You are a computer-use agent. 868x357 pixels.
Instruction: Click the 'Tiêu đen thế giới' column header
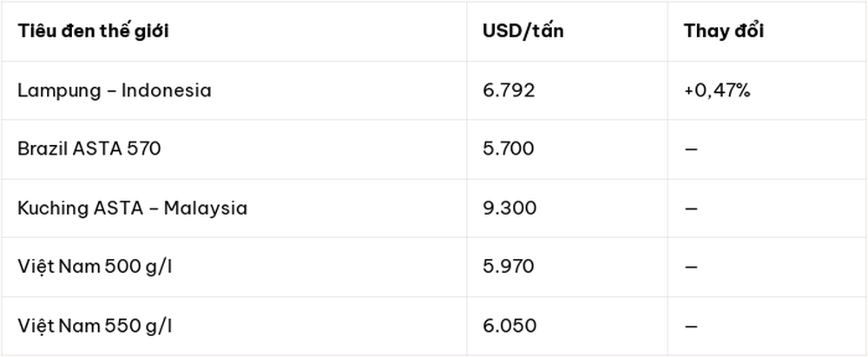point(93,31)
